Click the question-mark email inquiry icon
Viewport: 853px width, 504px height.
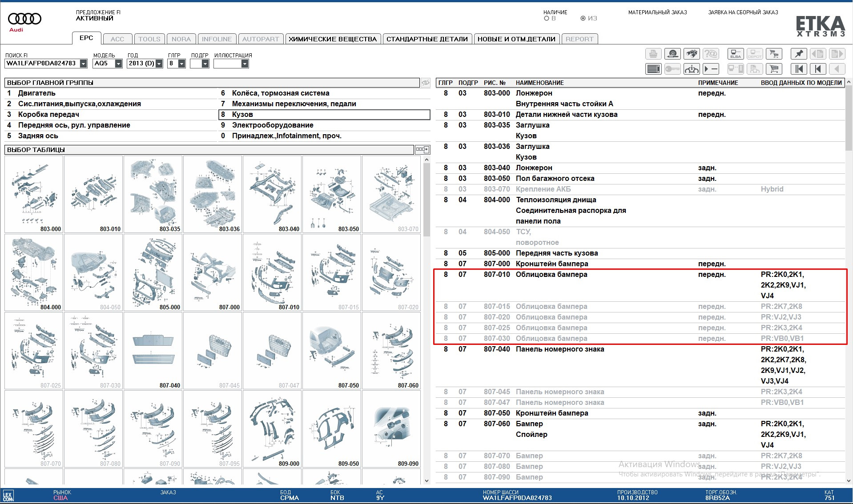[x=711, y=54]
